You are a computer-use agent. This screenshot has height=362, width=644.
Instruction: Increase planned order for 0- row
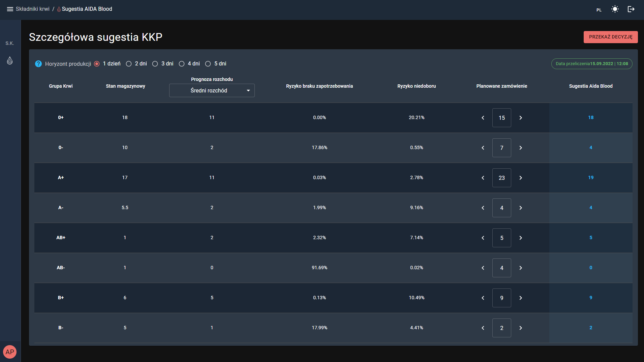pyautogui.click(x=521, y=148)
